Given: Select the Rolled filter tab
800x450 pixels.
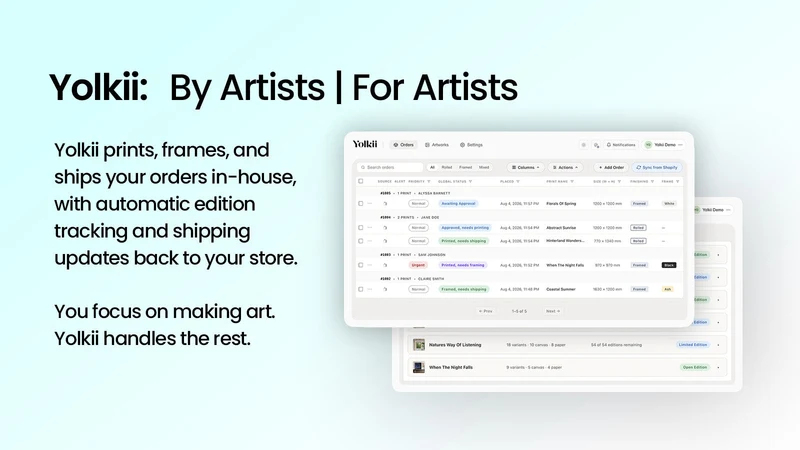Looking at the screenshot, I should click(447, 167).
